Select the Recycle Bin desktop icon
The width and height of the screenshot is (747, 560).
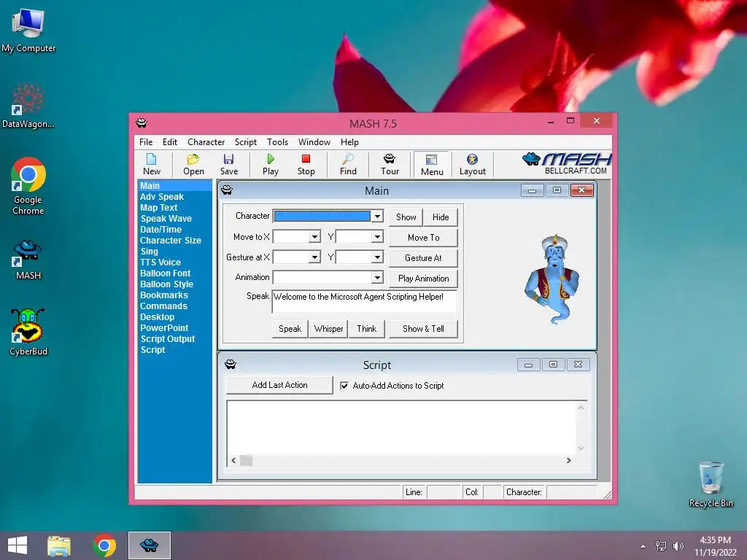coord(711,484)
